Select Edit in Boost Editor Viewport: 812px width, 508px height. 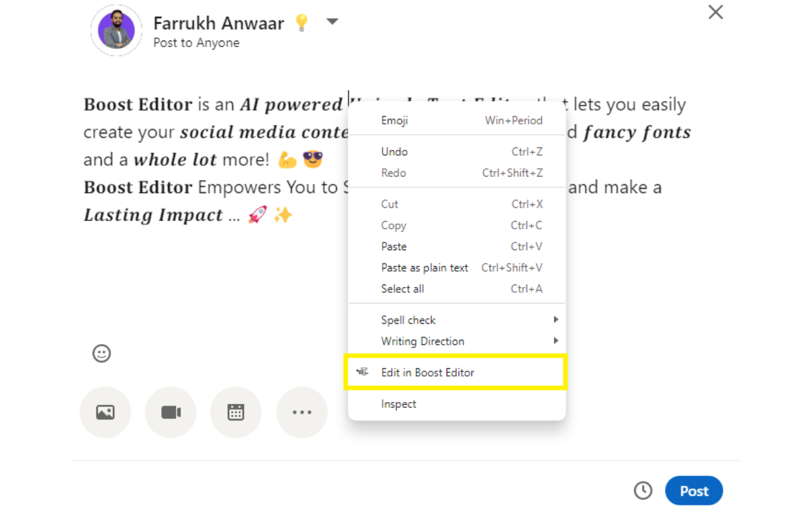pyautogui.click(x=428, y=373)
